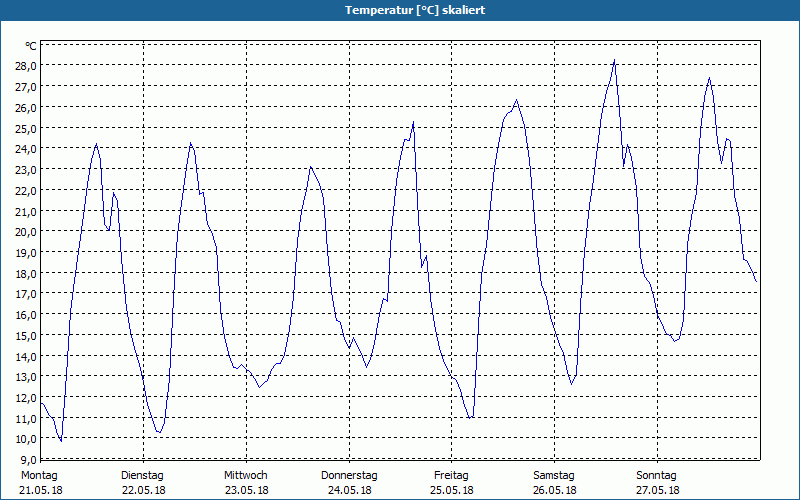Select the 26,0 y-axis value
Viewport: 800px width, 500px height.
27,108
